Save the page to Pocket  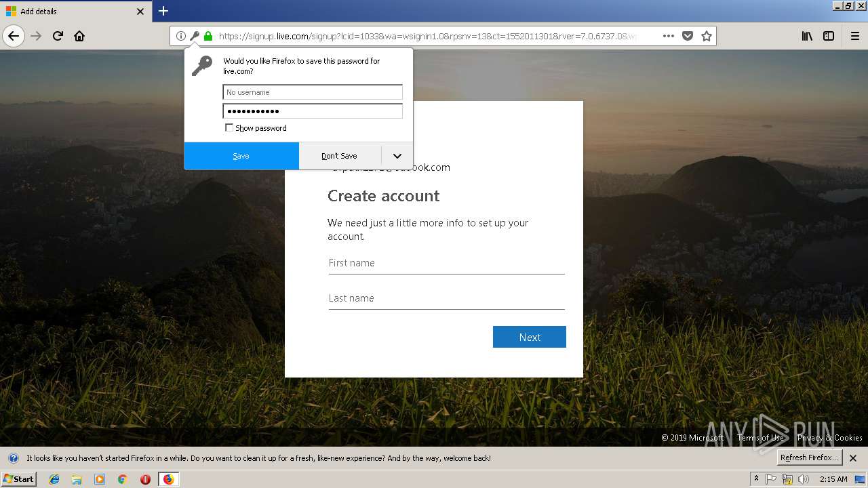click(x=688, y=36)
